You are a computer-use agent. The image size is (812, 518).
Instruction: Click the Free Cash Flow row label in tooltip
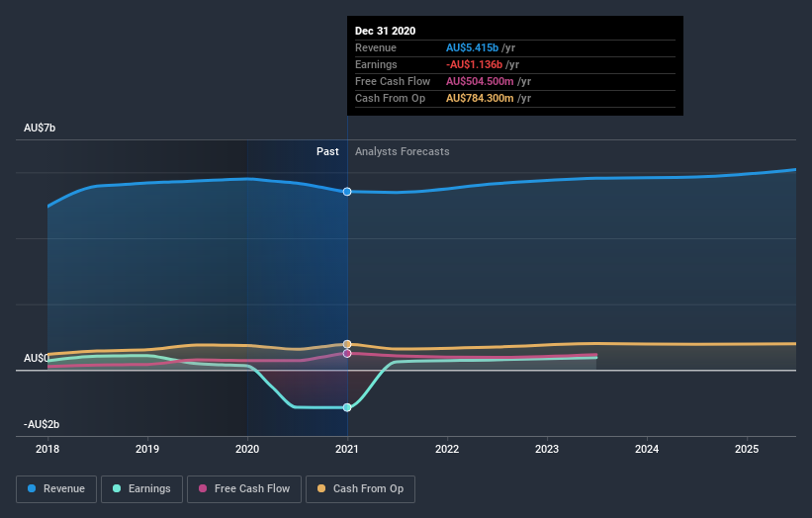393,81
